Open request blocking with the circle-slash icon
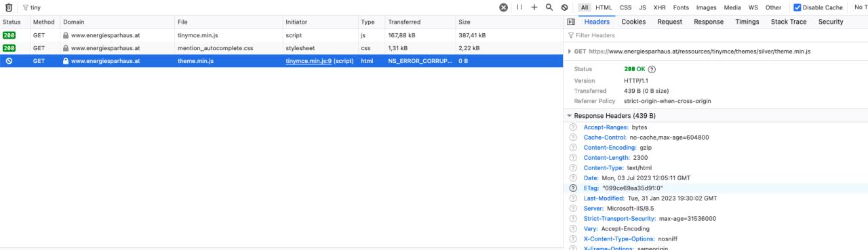Image resolution: width=868 pixels, height=250 pixels. point(564,7)
